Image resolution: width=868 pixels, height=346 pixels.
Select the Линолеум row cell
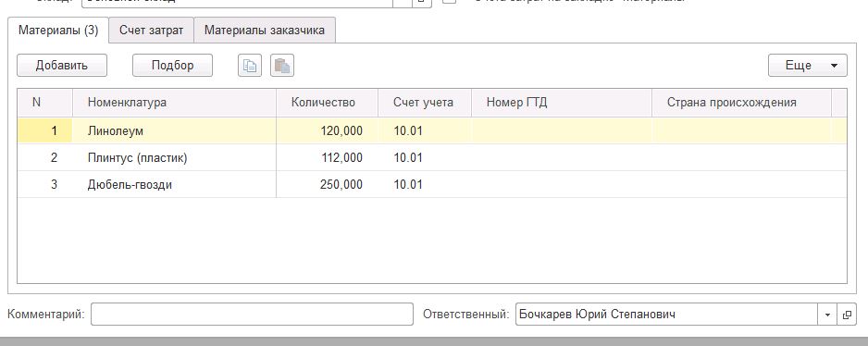(x=174, y=131)
